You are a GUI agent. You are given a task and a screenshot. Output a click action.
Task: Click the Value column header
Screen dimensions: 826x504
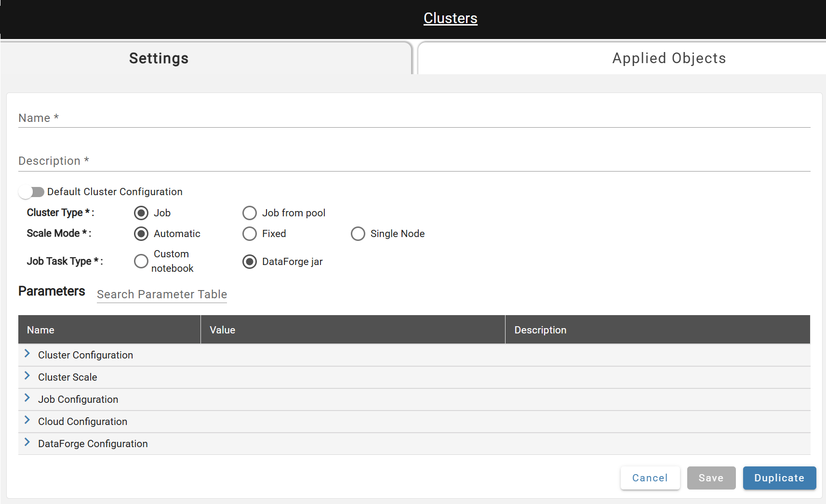pyautogui.click(x=353, y=330)
